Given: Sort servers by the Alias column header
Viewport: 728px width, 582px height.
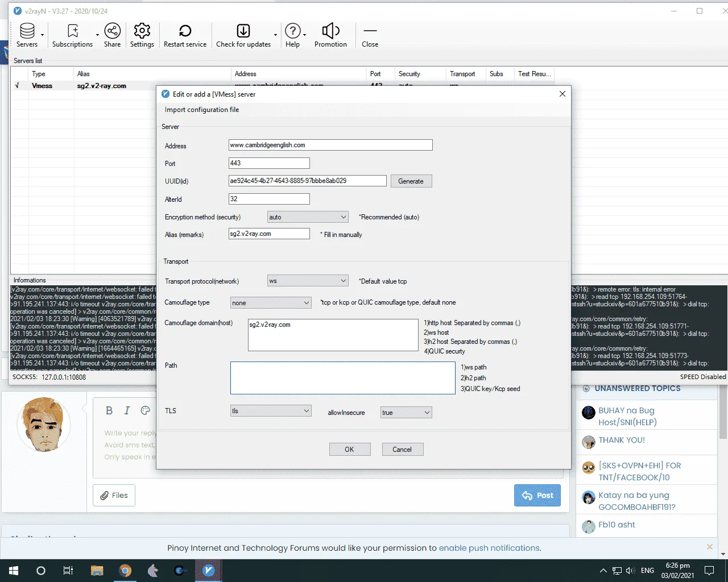Looking at the screenshot, I should coord(152,74).
